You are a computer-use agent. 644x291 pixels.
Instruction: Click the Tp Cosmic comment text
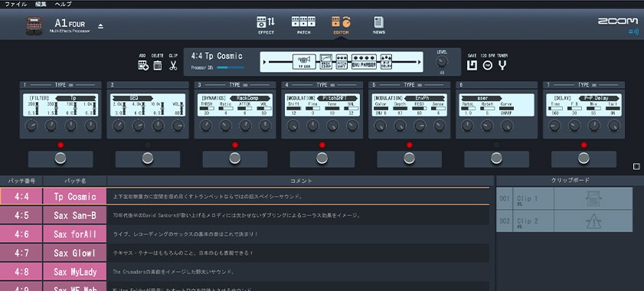(x=208, y=197)
